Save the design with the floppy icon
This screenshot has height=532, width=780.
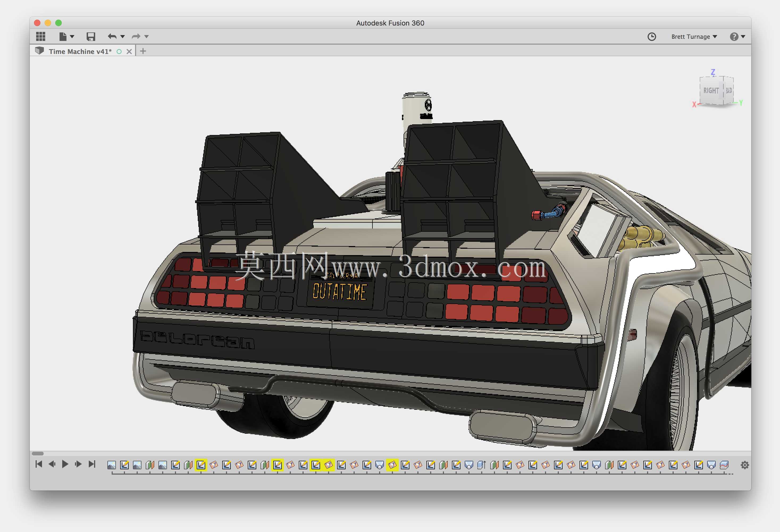pos(91,37)
